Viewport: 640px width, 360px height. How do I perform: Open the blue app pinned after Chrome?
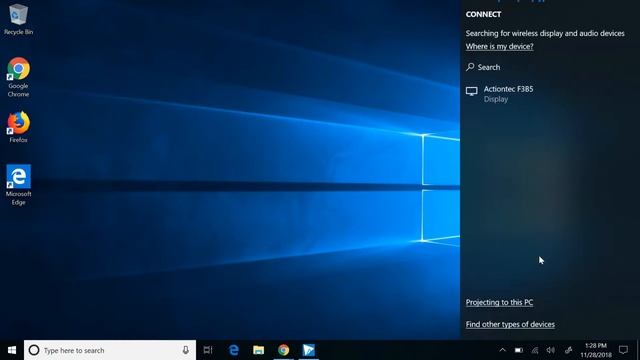coord(309,350)
